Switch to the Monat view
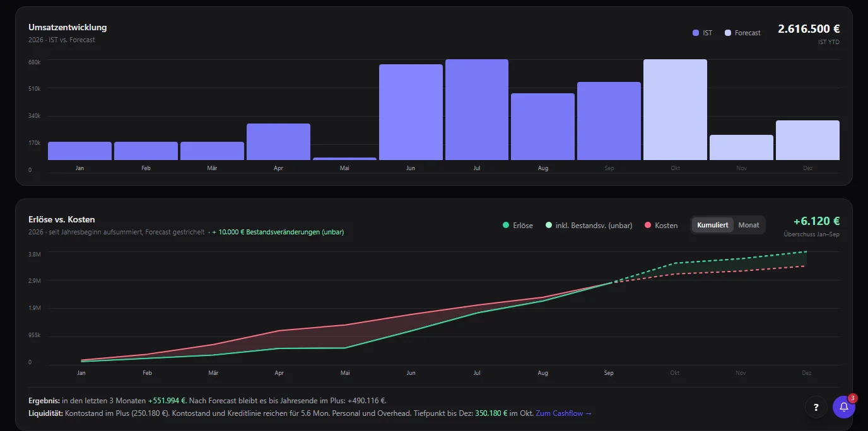 (x=749, y=225)
